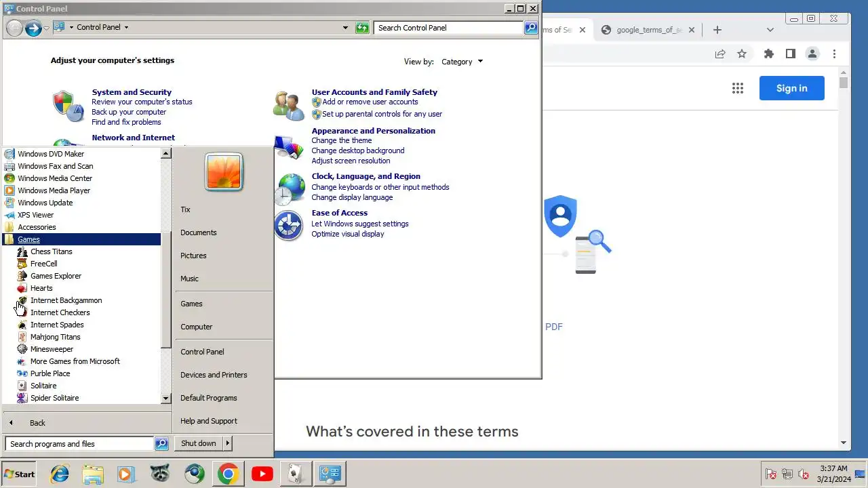Click Start menu programs list scroll down arrow
This screenshot has height=488, width=868.
click(166, 399)
